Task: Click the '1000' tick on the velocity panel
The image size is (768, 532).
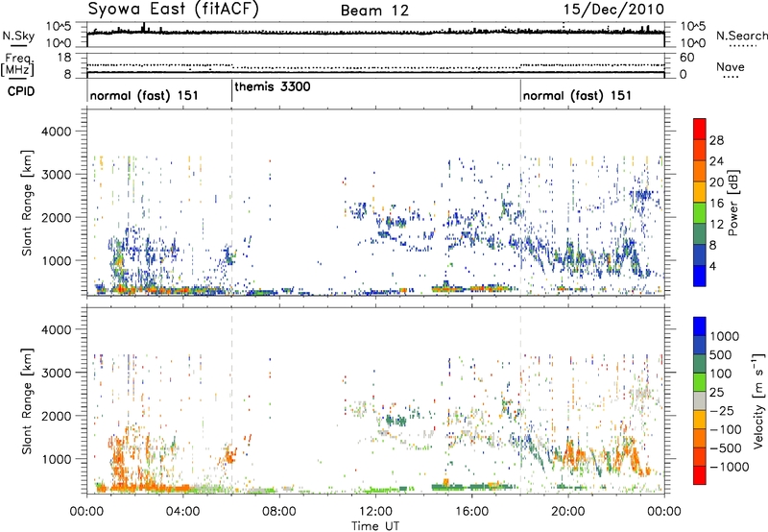Action: point(57,459)
